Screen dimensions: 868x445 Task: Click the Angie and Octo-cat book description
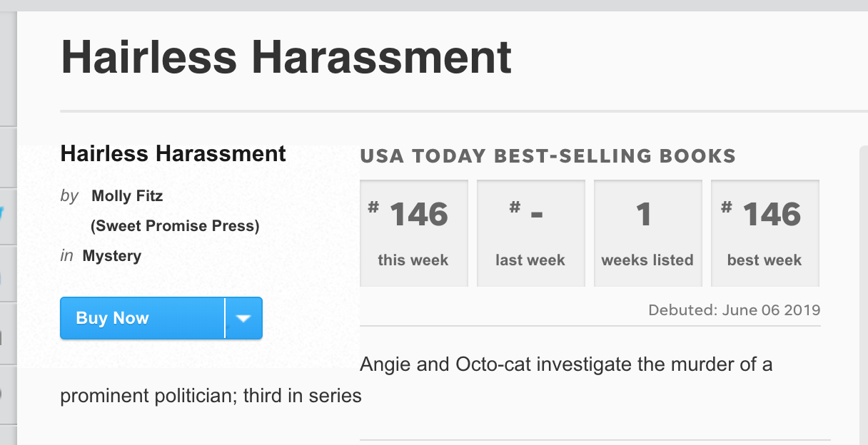[x=417, y=379]
